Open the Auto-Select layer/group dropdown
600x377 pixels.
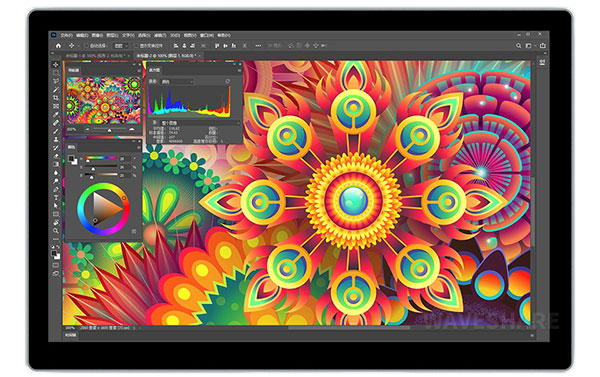pos(121,46)
